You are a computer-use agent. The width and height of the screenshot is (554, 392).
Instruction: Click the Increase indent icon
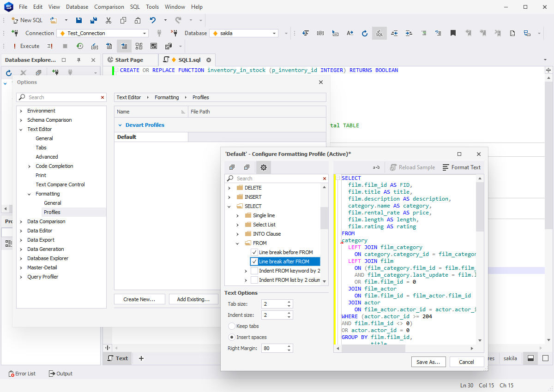(409, 33)
